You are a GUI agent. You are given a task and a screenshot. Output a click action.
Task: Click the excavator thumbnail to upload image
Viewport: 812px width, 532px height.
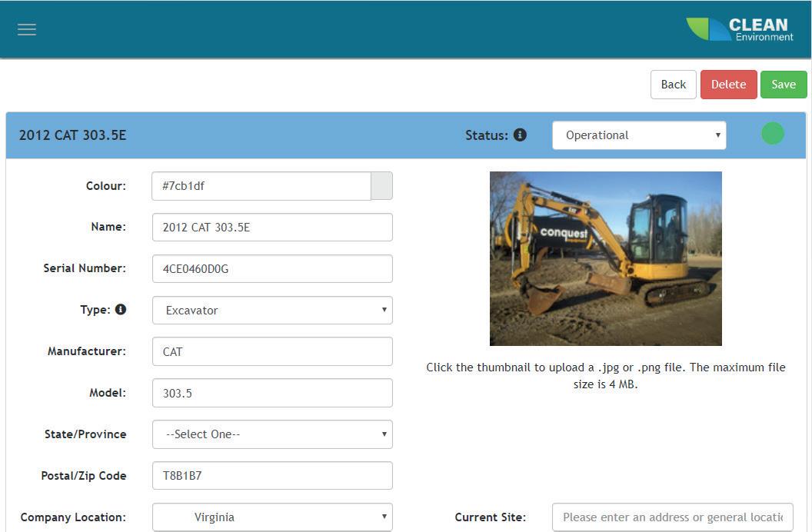click(605, 259)
